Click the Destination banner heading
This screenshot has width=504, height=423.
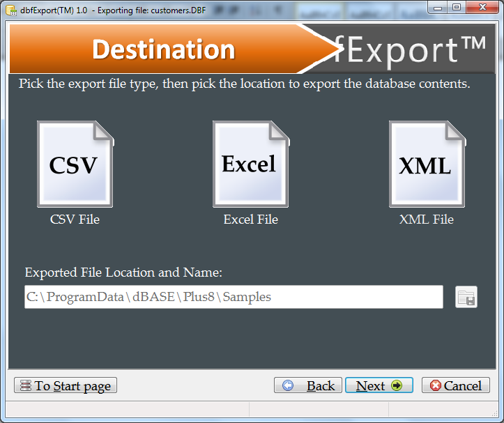click(164, 49)
